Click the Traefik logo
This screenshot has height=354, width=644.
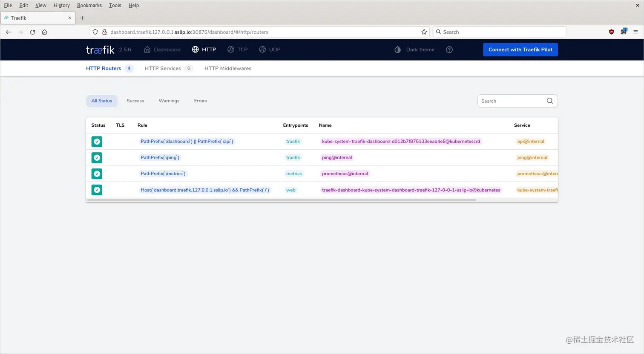click(x=100, y=50)
